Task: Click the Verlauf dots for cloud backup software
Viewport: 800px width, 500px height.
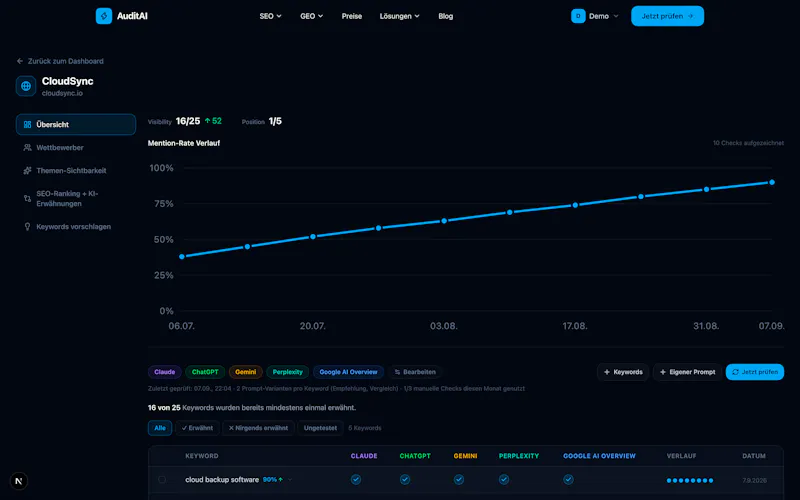Action: (690, 480)
